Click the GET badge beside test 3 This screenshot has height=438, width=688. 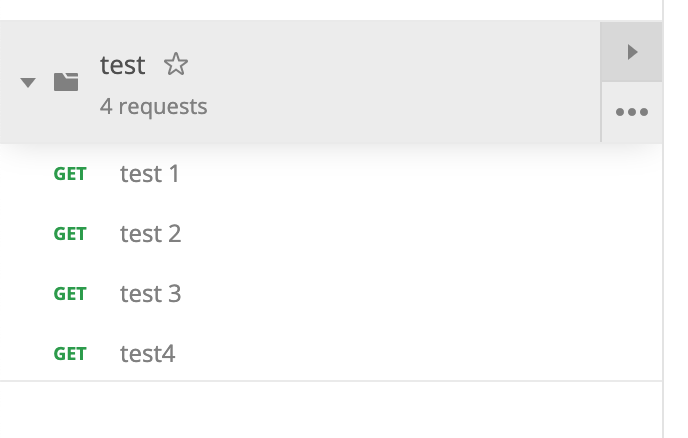[x=70, y=294]
